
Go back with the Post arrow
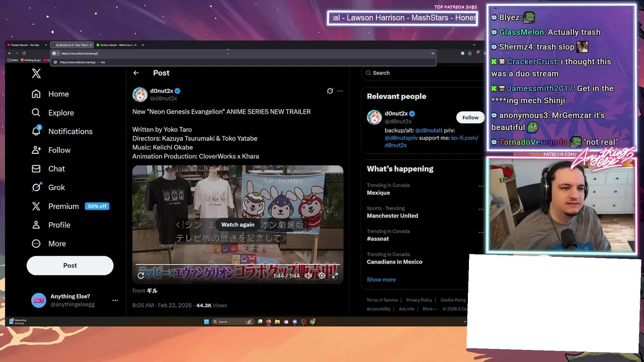tap(136, 73)
